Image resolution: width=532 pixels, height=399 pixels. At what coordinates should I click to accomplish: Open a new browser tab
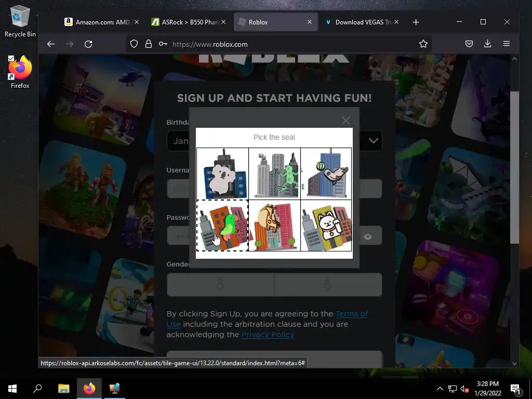coord(416,22)
